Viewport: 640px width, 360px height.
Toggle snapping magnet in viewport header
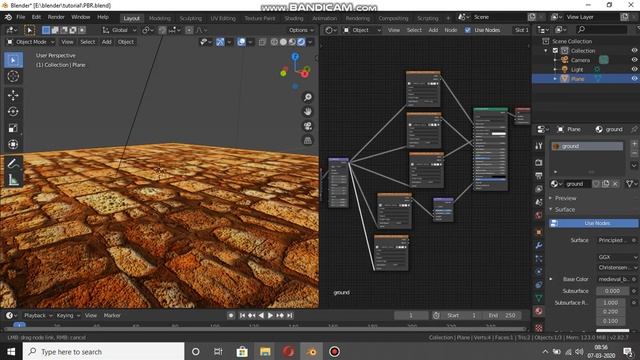(x=162, y=30)
